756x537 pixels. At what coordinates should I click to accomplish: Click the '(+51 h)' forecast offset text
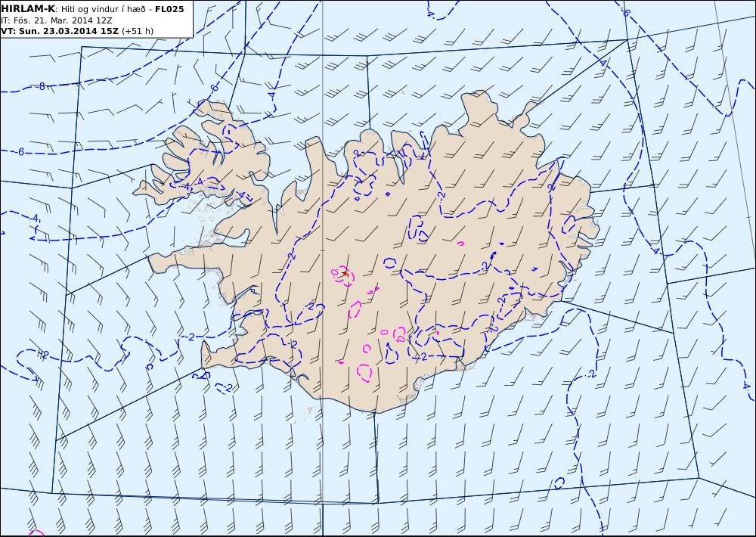[138, 31]
